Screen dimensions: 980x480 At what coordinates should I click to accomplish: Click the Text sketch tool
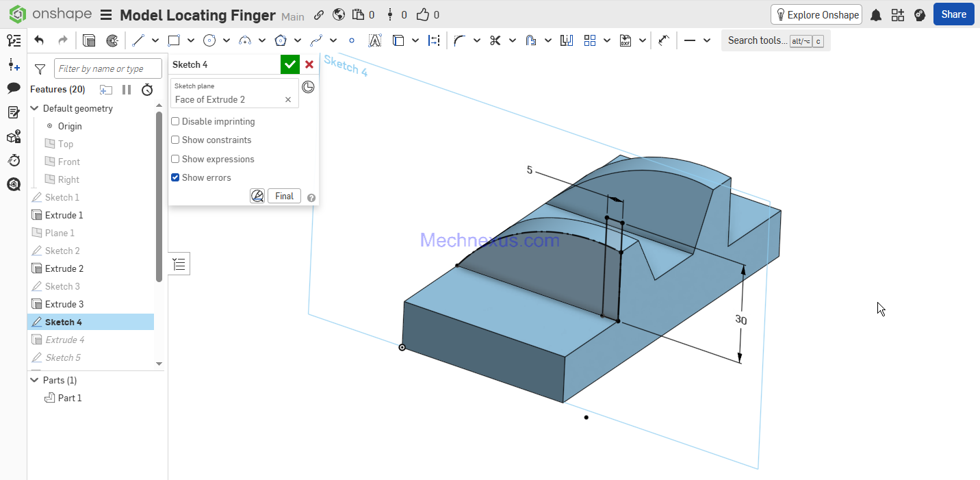[374, 40]
